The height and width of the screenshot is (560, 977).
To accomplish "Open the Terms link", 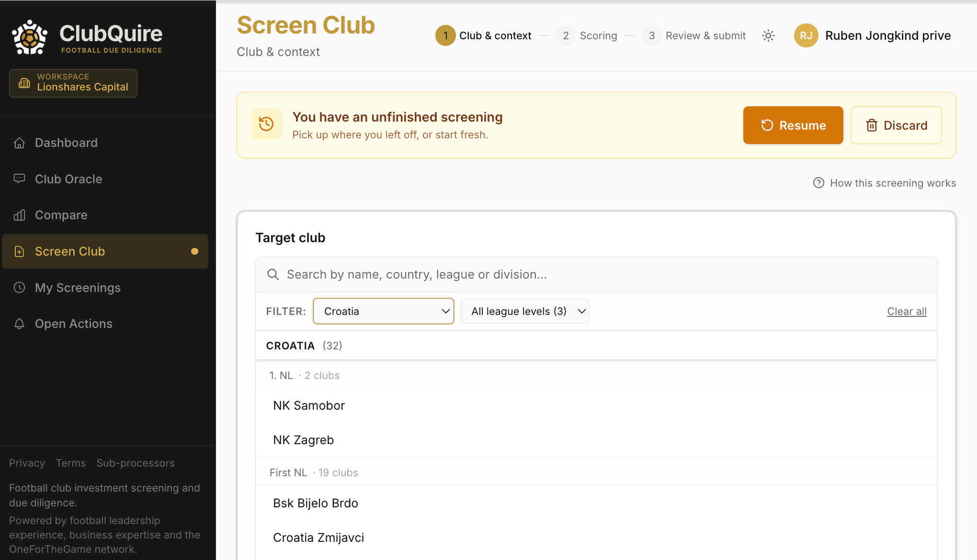I will [x=70, y=463].
